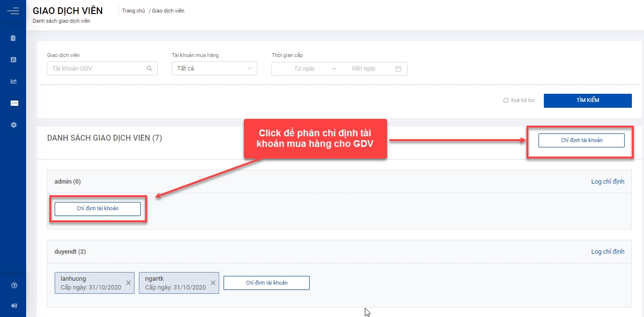Remove ngantk account tag with X

tap(213, 283)
